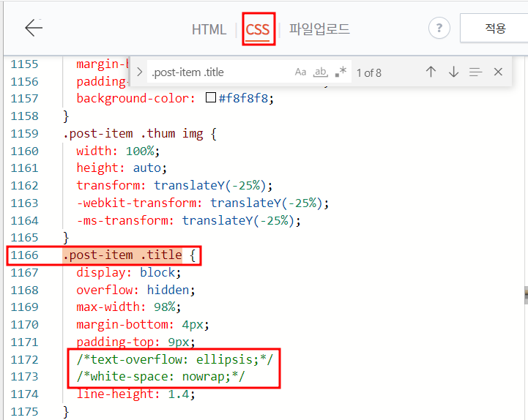Image resolution: width=528 pixels, height=420 pixels.
Task: Click the commented white-space: nowrap line
Action: click(x=160, y=377)
